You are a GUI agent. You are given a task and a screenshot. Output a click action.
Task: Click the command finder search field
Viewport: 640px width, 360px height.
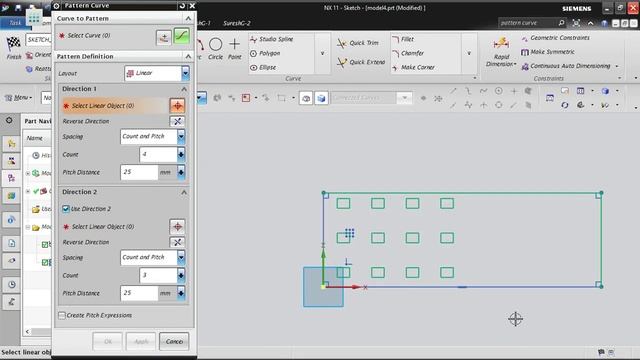527,23
